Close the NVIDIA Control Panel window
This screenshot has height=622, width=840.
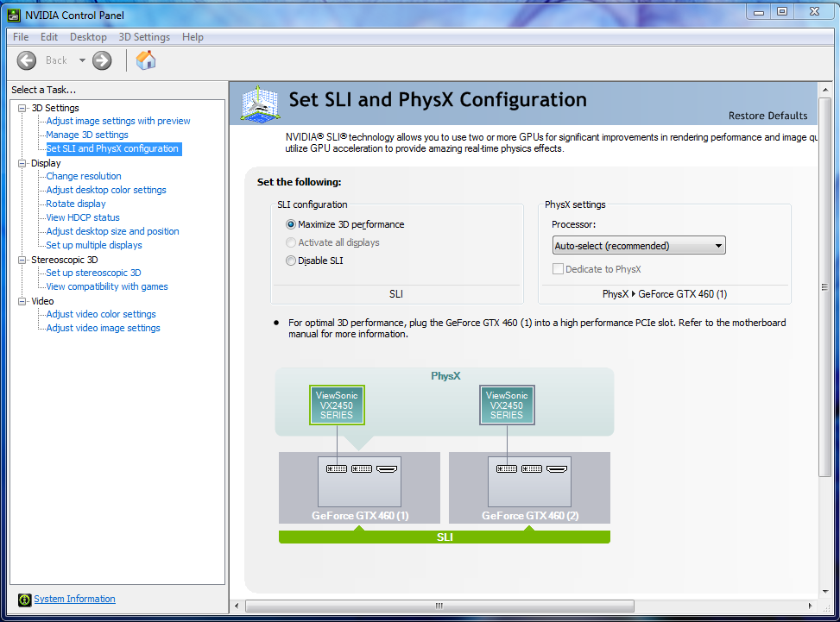click(x=814, y=12)
